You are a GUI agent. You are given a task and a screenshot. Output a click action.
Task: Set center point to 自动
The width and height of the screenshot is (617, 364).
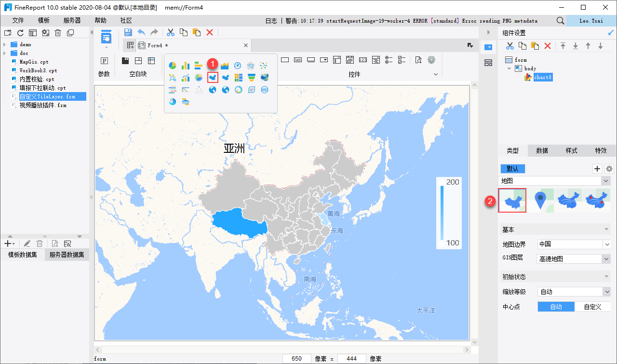(x=556, y=307)
